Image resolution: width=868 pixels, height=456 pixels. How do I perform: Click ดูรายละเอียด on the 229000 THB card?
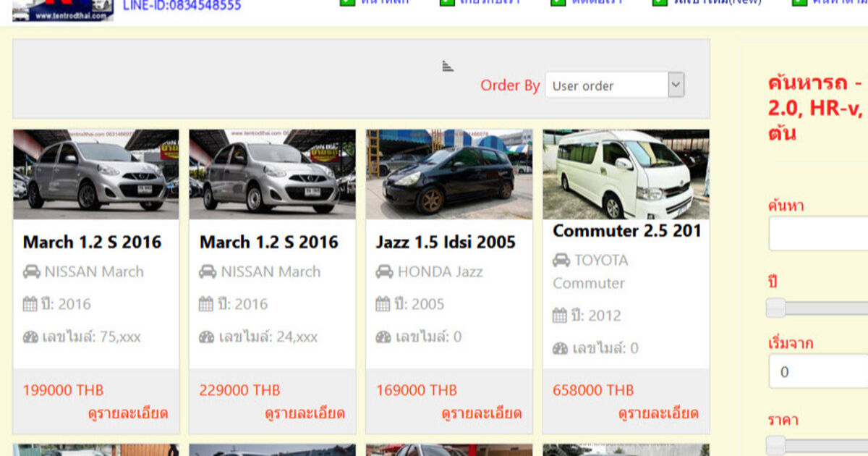click(305, 414)
